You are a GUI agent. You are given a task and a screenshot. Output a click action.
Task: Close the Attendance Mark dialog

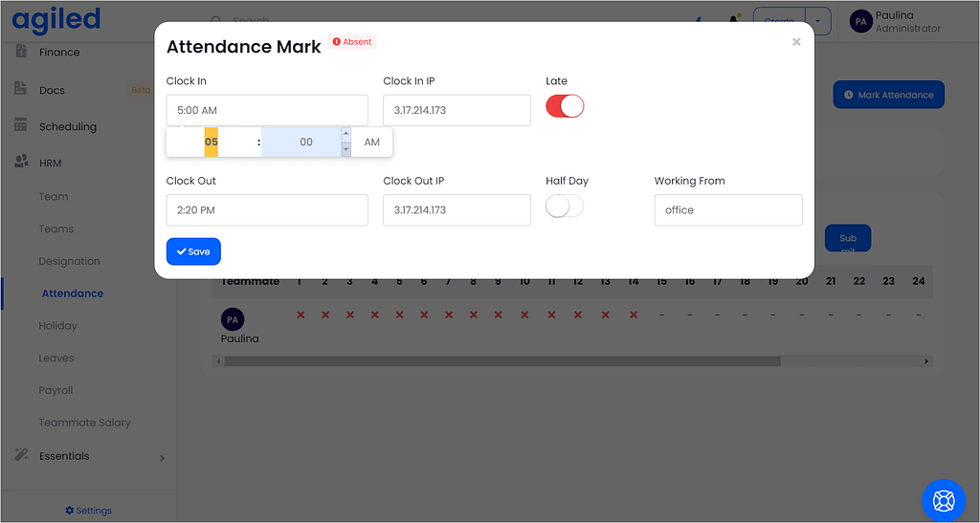796,42
